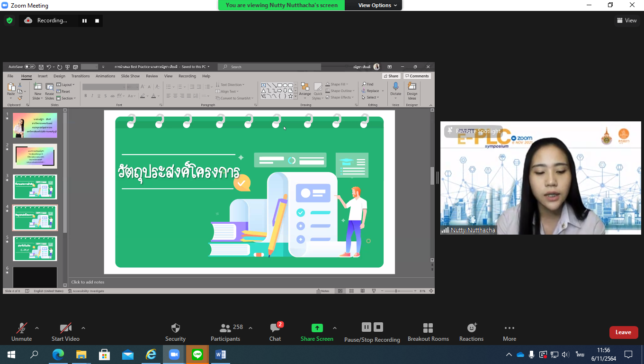
Task: Select slide 5 thumbnail
Action: coord(35,248)
